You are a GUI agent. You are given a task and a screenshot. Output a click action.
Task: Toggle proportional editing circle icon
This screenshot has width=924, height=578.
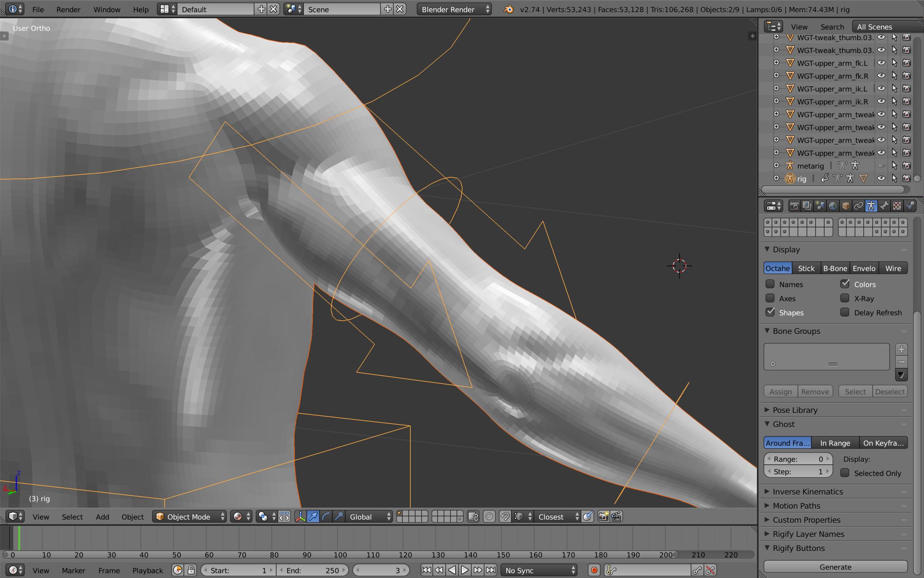coord(489,517)
